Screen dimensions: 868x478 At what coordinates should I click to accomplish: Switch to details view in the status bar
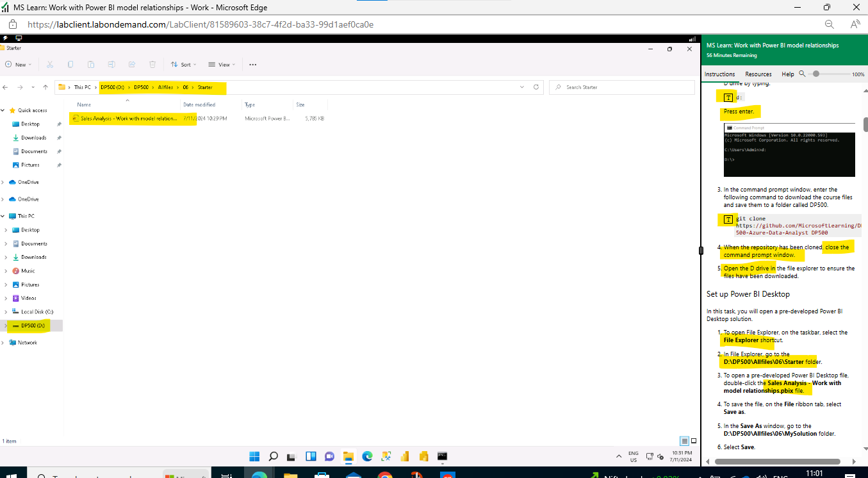pyautogui.click(x=684, y=440)
